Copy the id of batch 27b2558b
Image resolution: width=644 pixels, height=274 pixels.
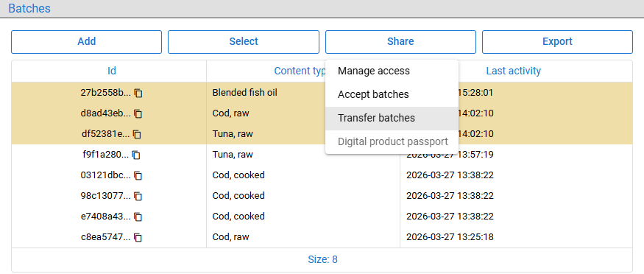(138, 94)
